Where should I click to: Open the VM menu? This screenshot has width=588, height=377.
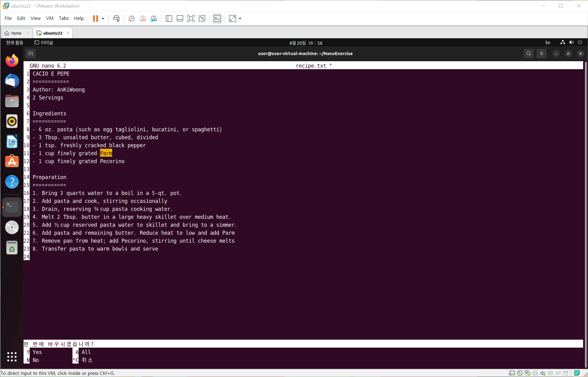(x=50, y=18)
